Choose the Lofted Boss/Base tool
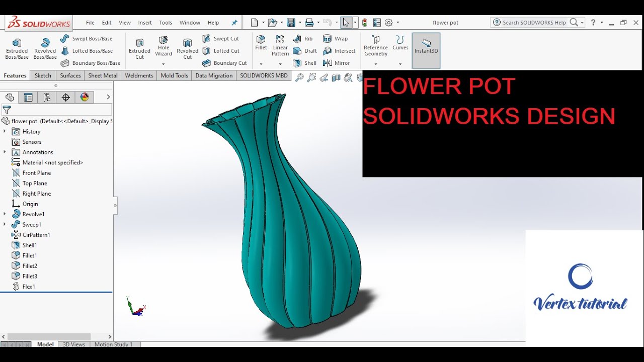Viewport: 644px width, 362px height. [87, 51]
